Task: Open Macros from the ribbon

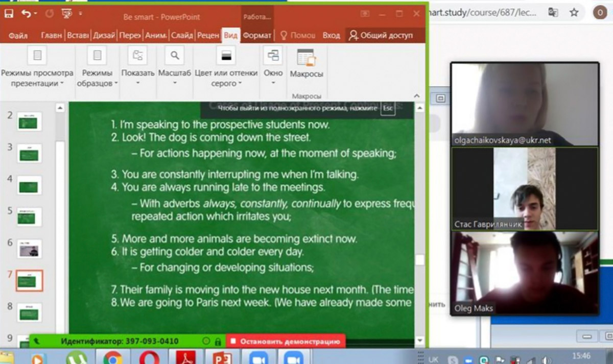Action: (306, 64)
